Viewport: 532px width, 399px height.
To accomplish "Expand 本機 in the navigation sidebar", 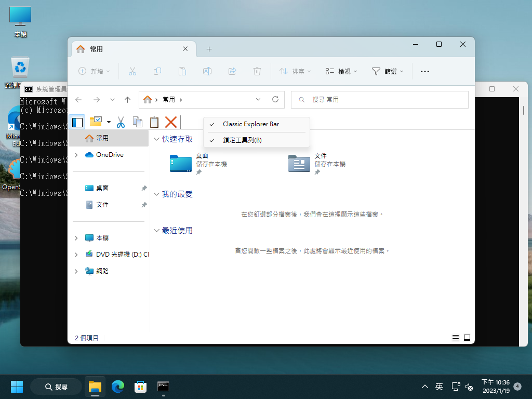I will coord(75,237).
